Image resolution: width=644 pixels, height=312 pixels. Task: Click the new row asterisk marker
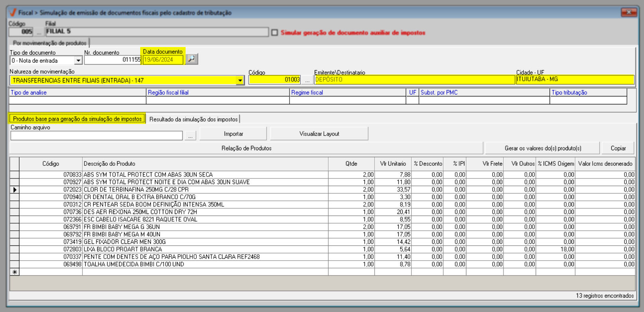pos(15,272)
